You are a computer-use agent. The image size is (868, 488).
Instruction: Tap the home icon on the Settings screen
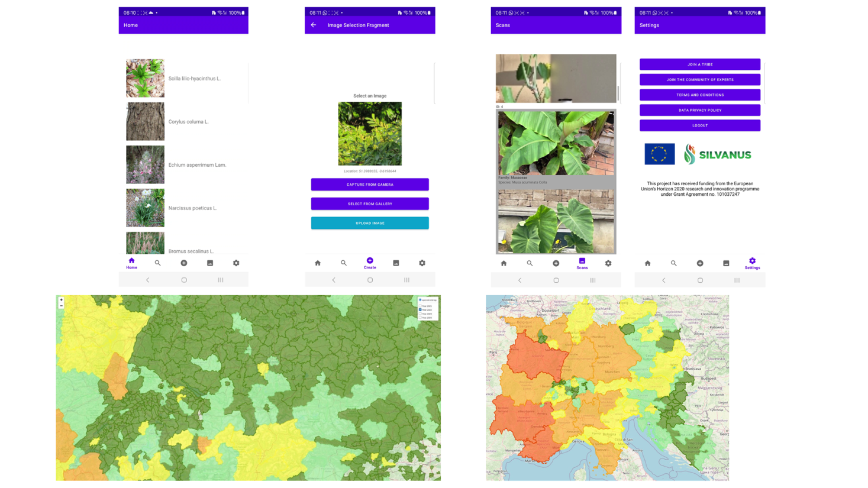coord(647,263)
